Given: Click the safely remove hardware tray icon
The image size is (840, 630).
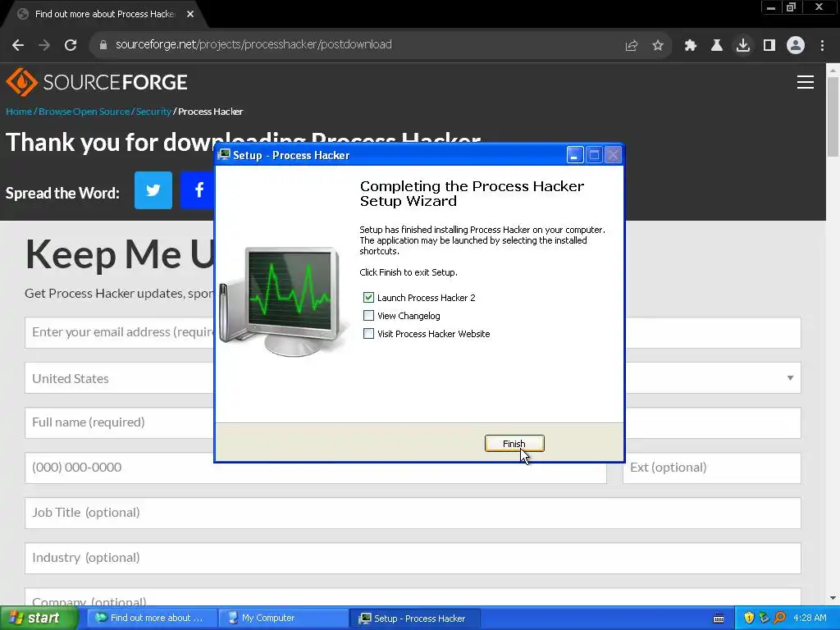Looking at the screenshot, I should pyautogui.click(x=764, y=619).
